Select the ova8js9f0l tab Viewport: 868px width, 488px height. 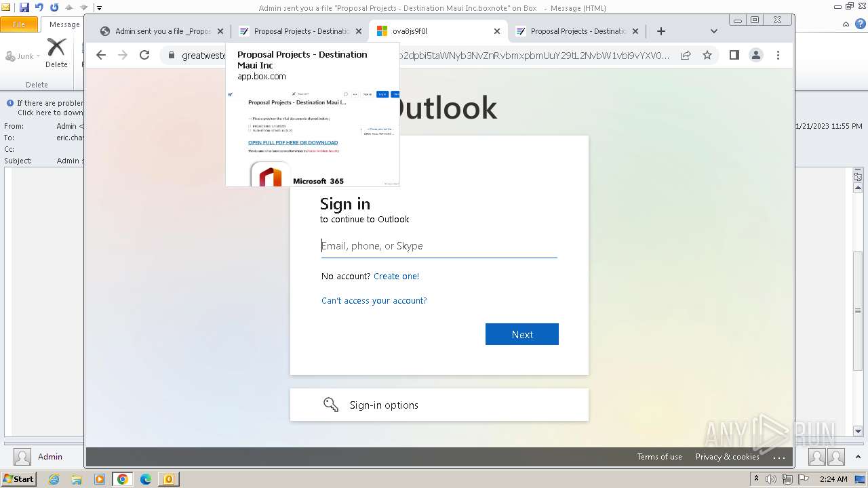click(438, 31)
